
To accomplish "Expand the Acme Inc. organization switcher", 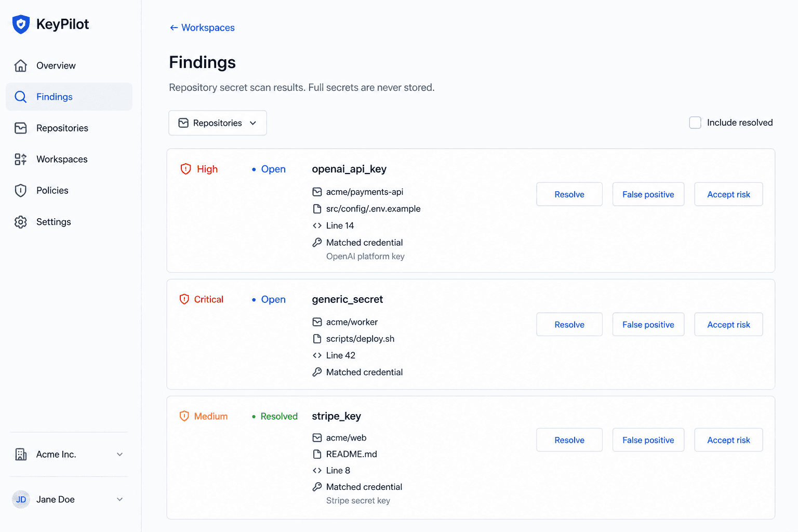I will point(69,455).
